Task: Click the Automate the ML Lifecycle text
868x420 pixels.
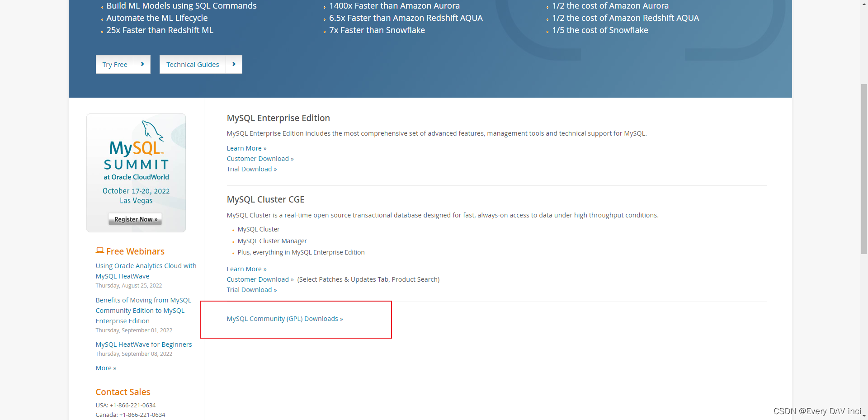Action: (x=157, y=18)
